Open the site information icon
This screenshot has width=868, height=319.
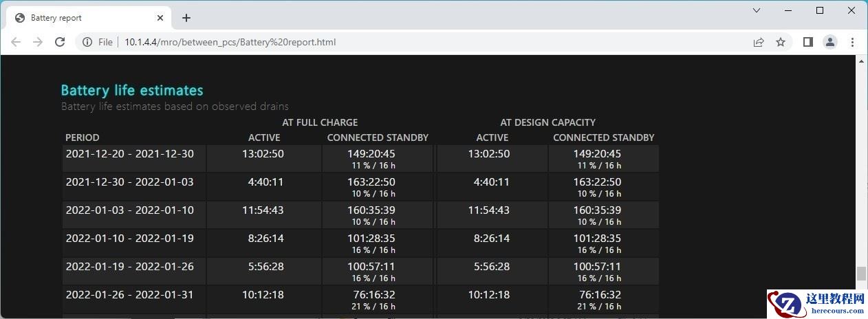tap(87, 42)
